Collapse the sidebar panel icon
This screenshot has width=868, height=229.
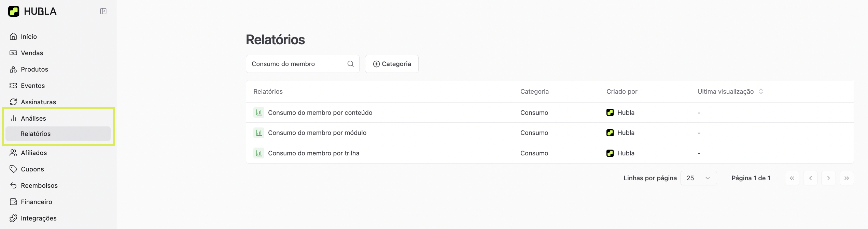[x=103, y=11]
